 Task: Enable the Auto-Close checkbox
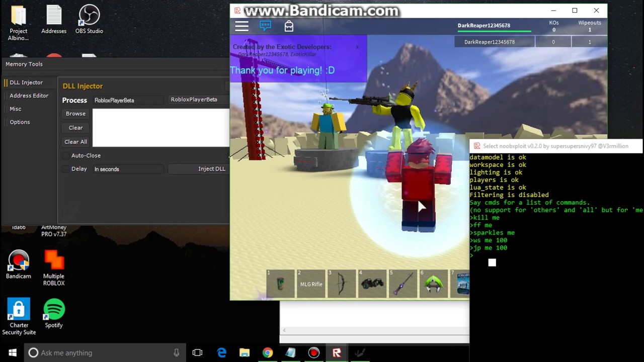tap(66, 155)
